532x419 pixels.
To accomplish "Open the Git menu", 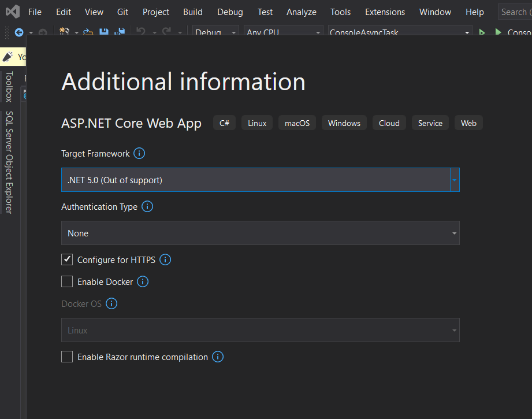I will tap(122, 12).
